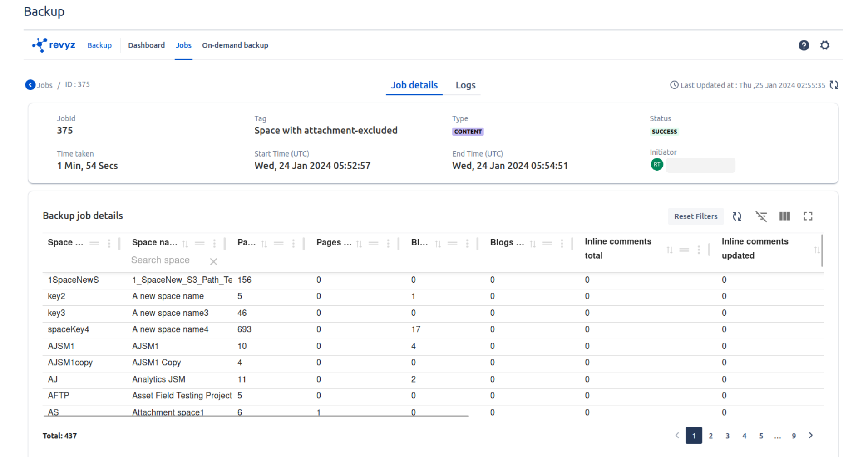Focus the Search space input field
Viewport: 868px width, 471px height.
168,260
